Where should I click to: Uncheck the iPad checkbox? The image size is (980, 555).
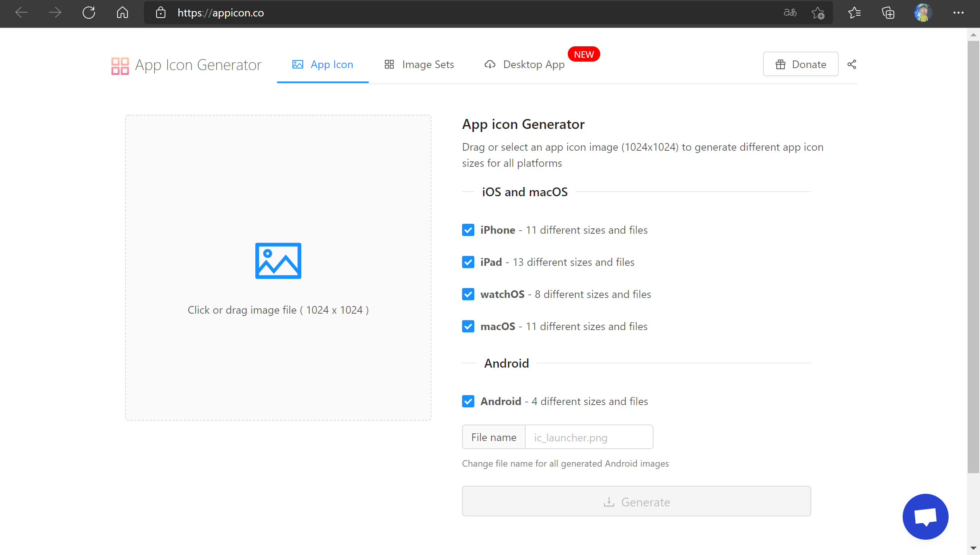click(x=468, y=262)
